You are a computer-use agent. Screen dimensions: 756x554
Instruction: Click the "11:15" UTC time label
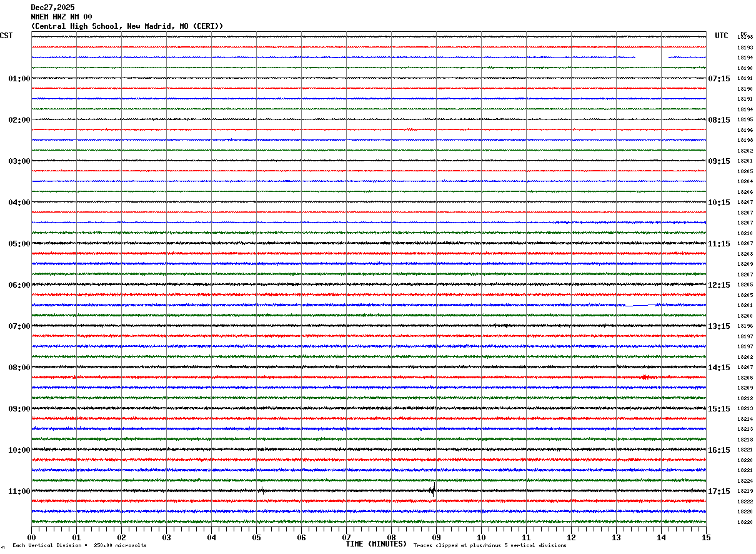(720, 244)
